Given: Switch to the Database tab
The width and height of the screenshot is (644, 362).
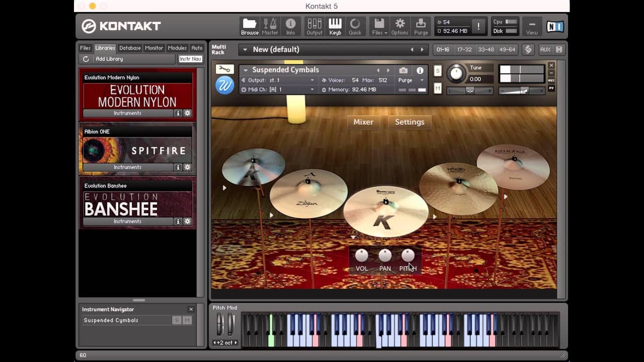Looking at the screenshot, I should 130,48.
